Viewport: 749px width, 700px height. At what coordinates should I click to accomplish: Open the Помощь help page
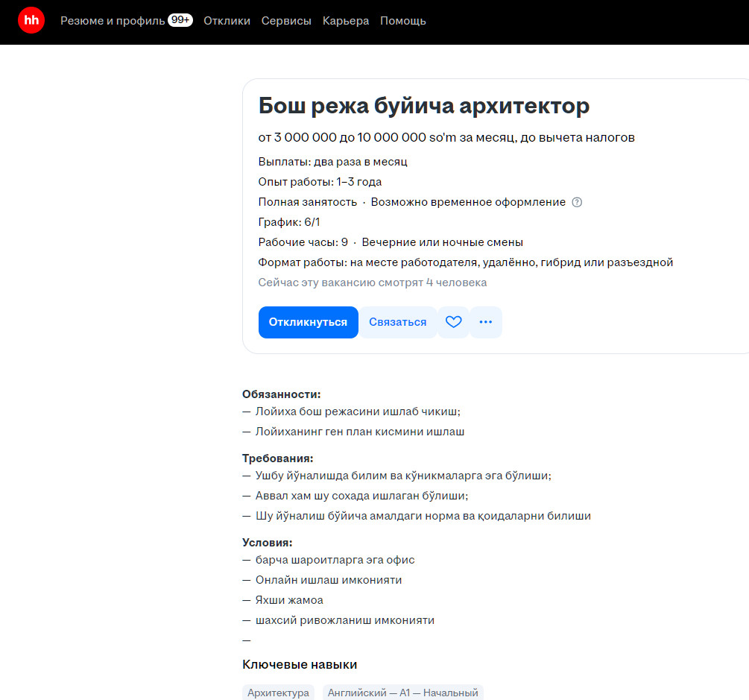[x=403, y=21]
